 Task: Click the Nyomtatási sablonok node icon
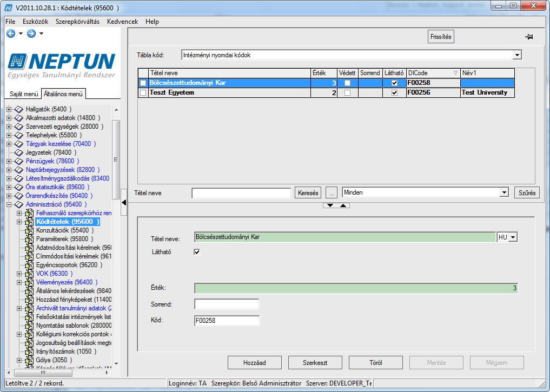coord(29,325)
